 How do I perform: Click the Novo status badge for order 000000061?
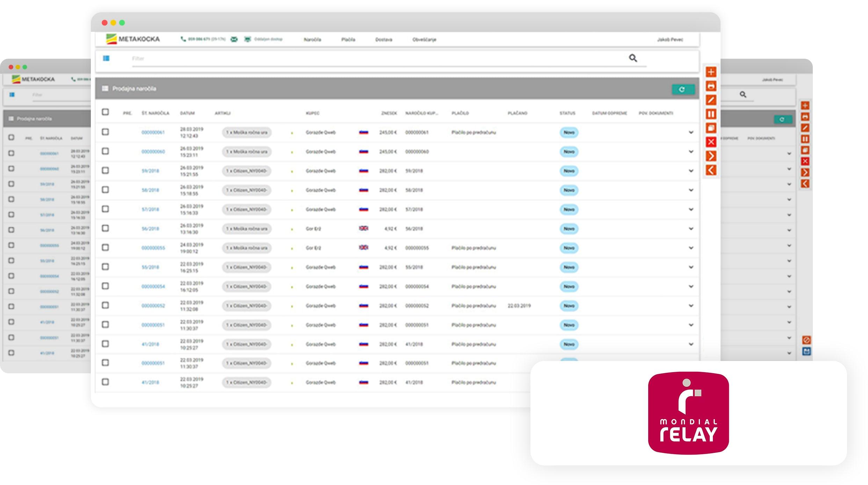[569, 132]
